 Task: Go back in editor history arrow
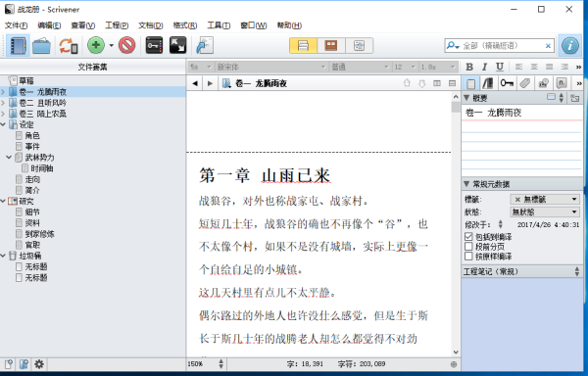(x=195, y=83)
